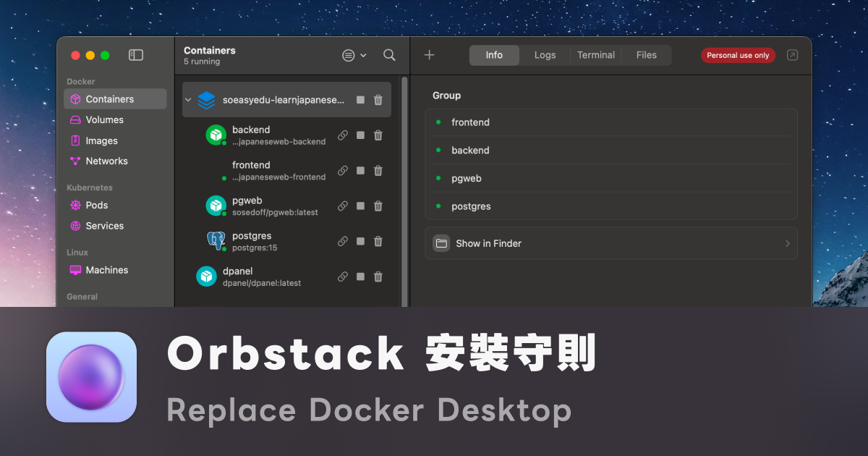Stop the soeasyedu-learnjapanese group

coord(360,100)
